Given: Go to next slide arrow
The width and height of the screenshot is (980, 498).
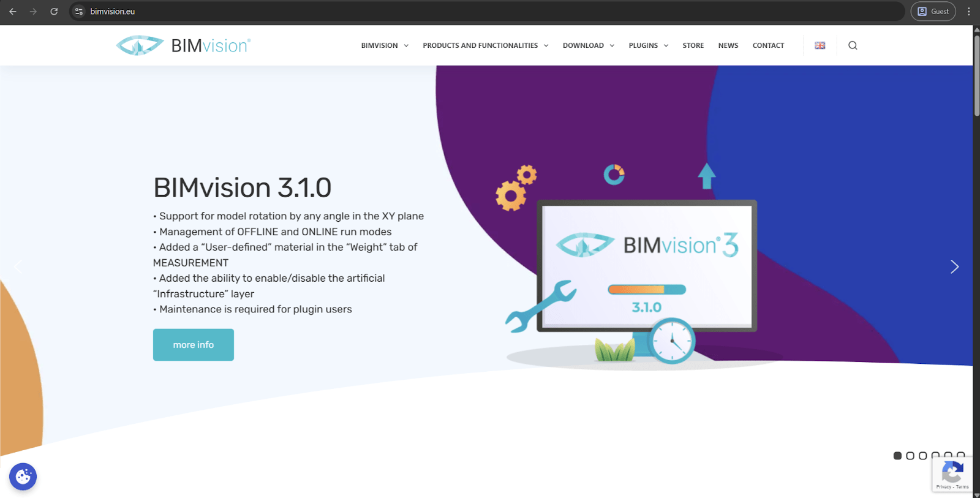Looking at the screenshot, I should pyautogui.click(x=954, y=266).
